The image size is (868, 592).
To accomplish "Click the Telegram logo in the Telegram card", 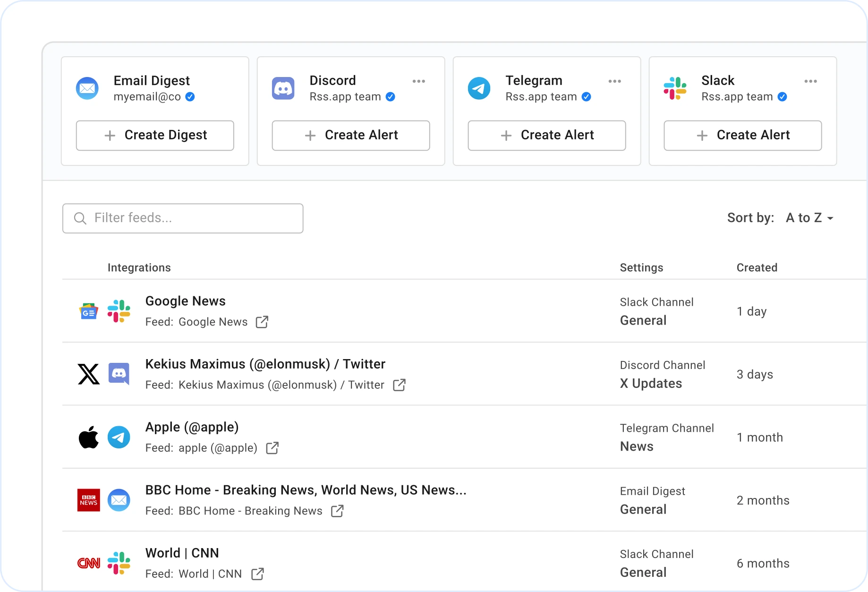I will coord(479,88).
